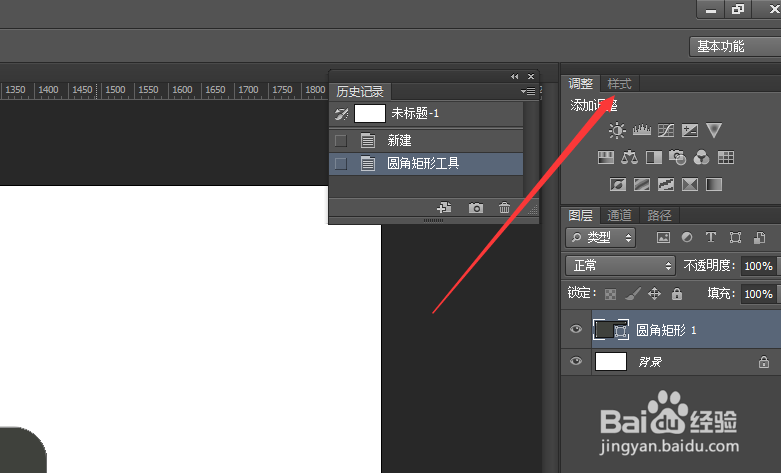The height and width of the screenshot is (473, 781).
Task: Select the 背景 layer name
Action: click(650, 362)
